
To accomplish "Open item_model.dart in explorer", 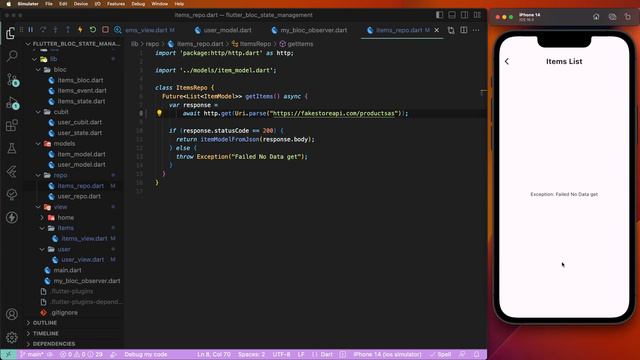I will [81, 154].
